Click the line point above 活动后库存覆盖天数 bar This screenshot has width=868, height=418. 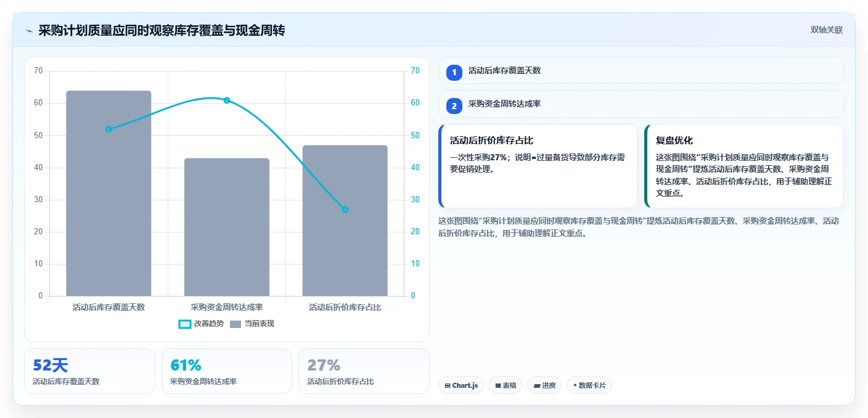[x=108, y=129]
